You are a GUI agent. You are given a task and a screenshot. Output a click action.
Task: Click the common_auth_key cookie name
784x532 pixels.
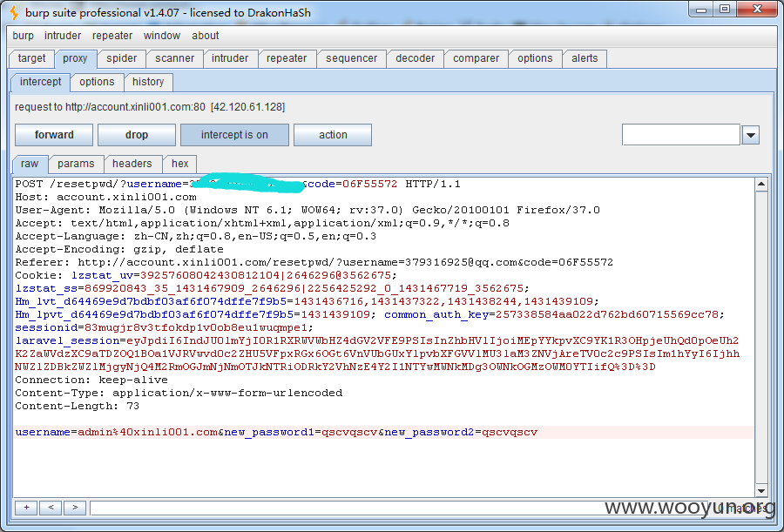(436, 314)
